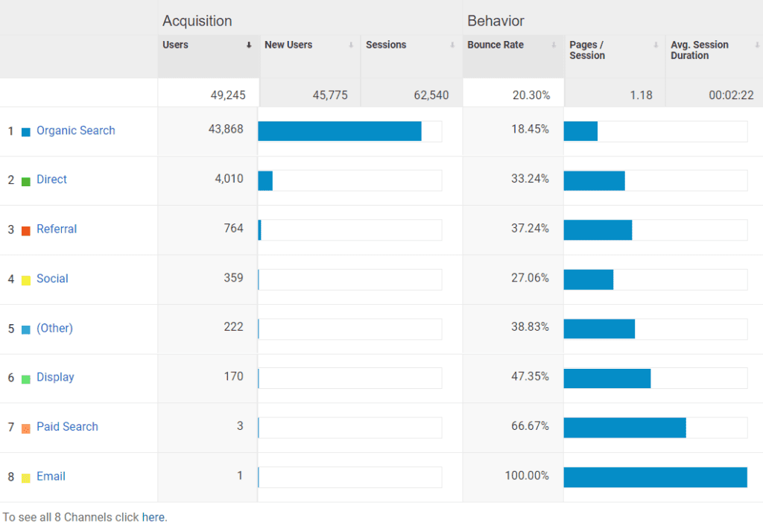Click Display users value 170

coord(233,376)
